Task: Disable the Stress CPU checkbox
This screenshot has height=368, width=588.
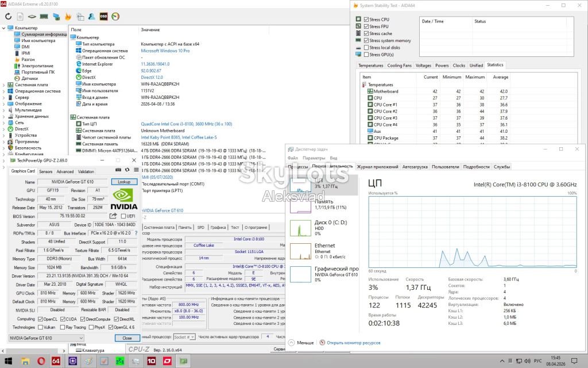Action: (366, 20)
